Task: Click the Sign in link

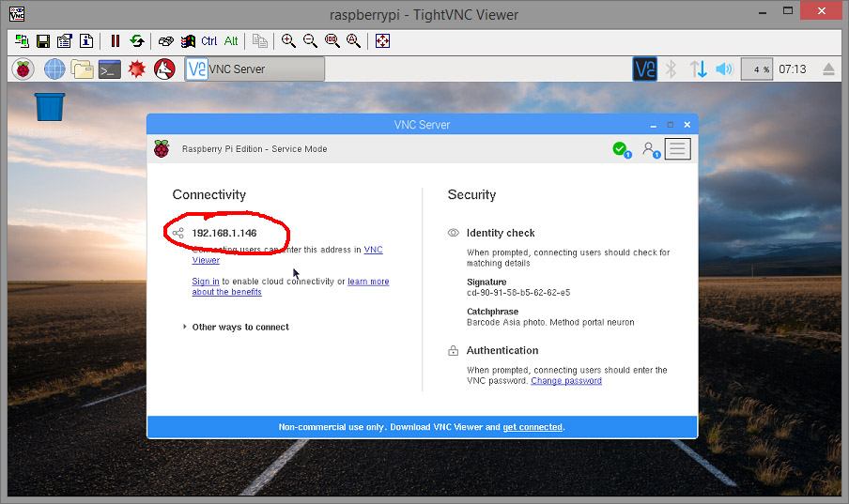Action: pos(206,282)
